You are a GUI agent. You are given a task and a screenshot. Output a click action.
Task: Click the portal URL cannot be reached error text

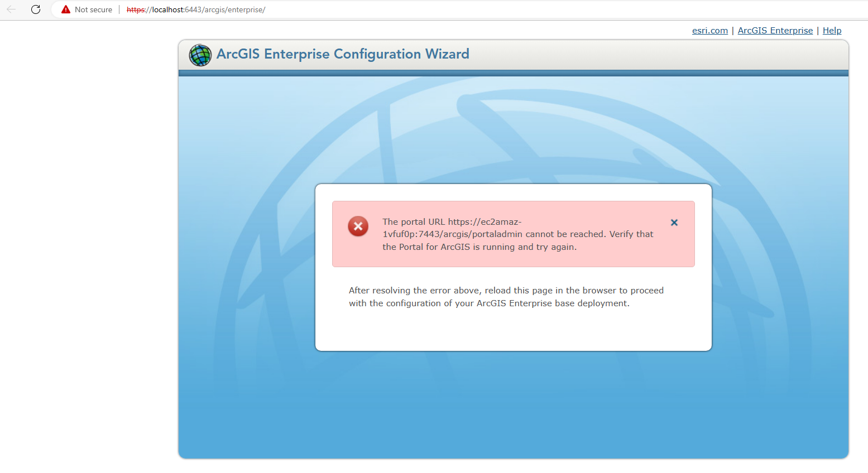(x=518, y=234)
